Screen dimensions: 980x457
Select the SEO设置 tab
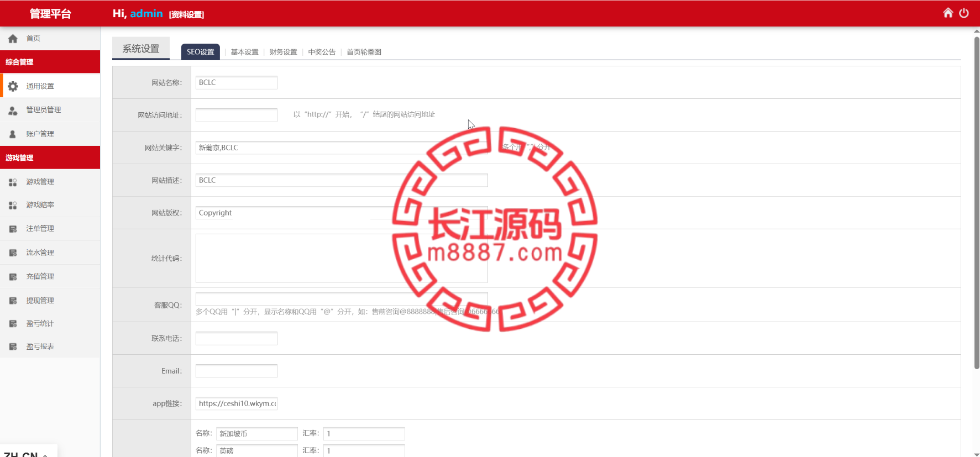[200, 52]
